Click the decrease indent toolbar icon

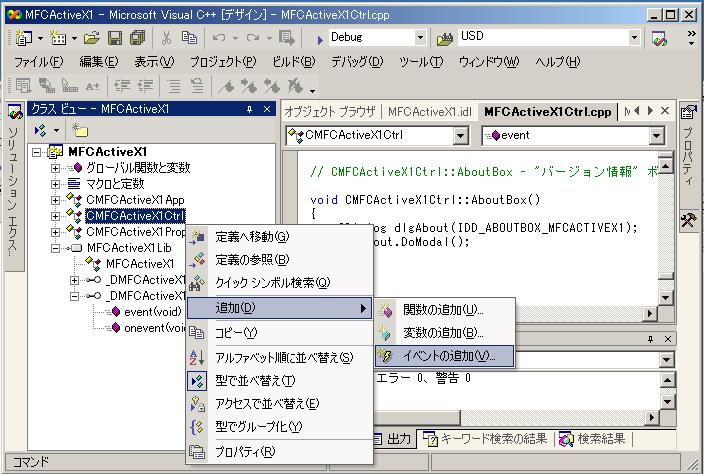click(122, 85)
